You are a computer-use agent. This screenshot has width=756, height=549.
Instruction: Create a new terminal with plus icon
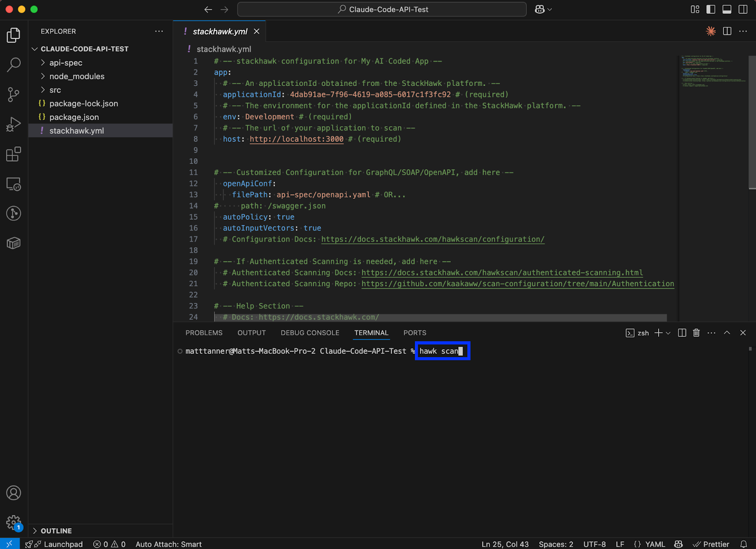click(658, 333)
